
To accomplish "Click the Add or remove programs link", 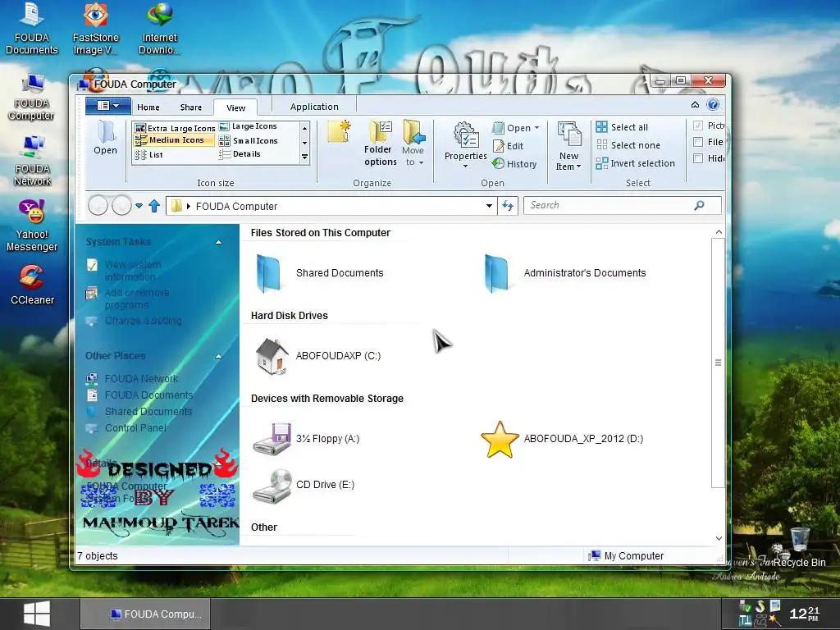I will pos(137,299).
